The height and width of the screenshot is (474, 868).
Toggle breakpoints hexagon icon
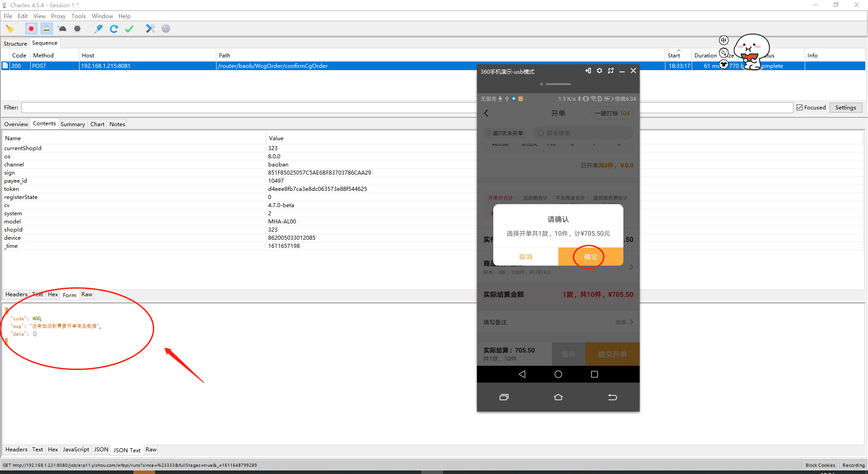[x=77, y=29]
